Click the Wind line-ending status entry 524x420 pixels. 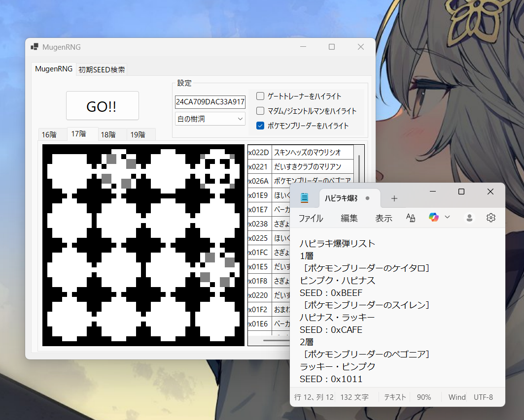pos(457,397)
